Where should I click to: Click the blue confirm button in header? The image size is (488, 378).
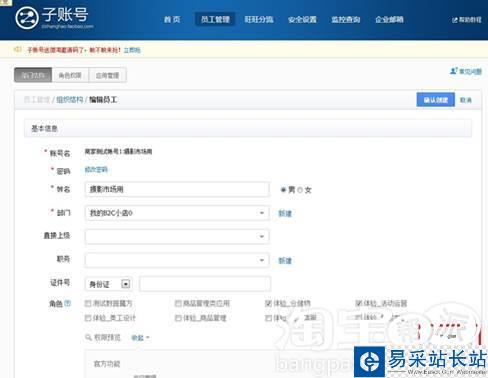pos(436,100)
